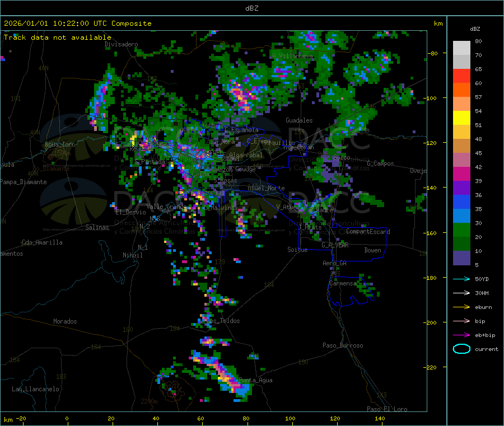Click the 'Carmensa' map label
The height and width of the screenshot is (426, 504).
point(343,283)
